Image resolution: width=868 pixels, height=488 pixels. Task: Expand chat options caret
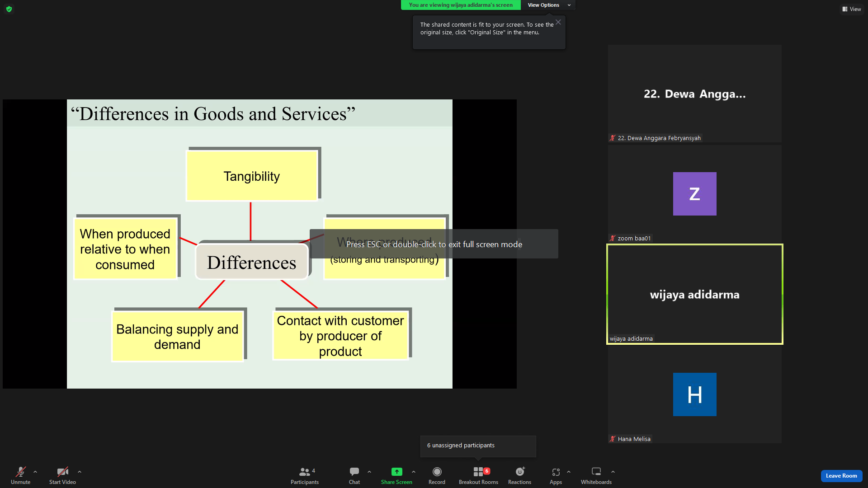[x=369, y=472]
